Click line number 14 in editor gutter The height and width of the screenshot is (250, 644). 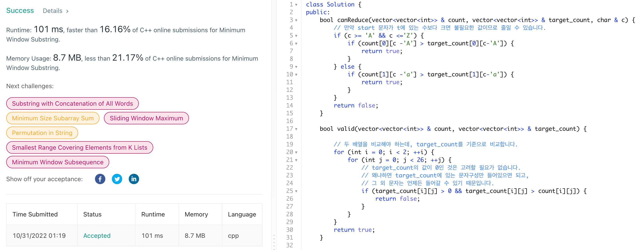coord(290,105)
